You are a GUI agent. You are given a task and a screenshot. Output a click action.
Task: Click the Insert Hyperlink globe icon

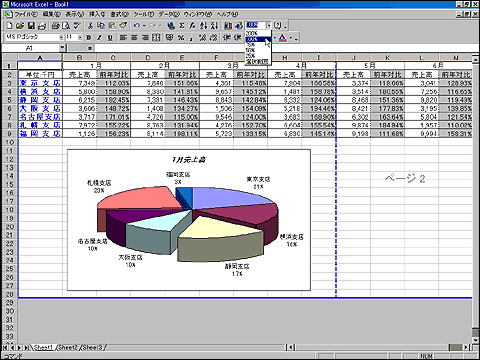click(171, 26)
